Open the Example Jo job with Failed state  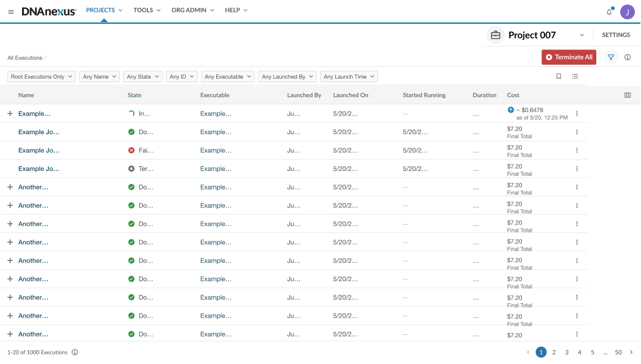pyautogui.click(x=39, y=151)
